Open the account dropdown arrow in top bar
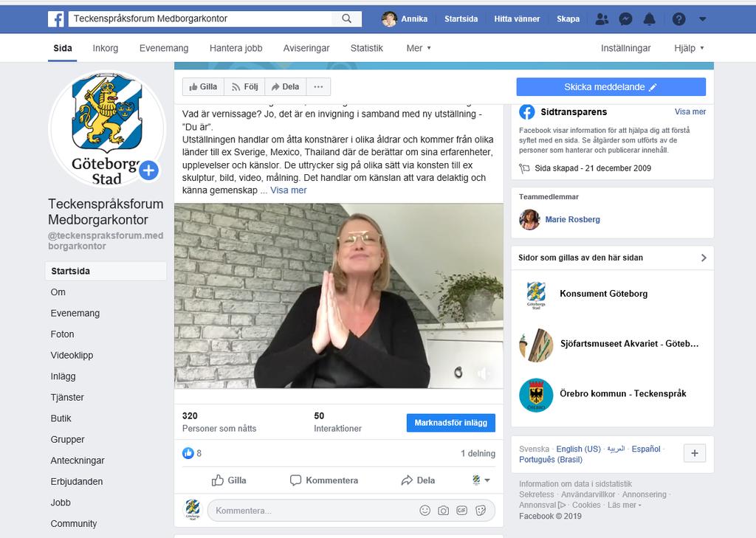756x538 pixels. [703, 19]
